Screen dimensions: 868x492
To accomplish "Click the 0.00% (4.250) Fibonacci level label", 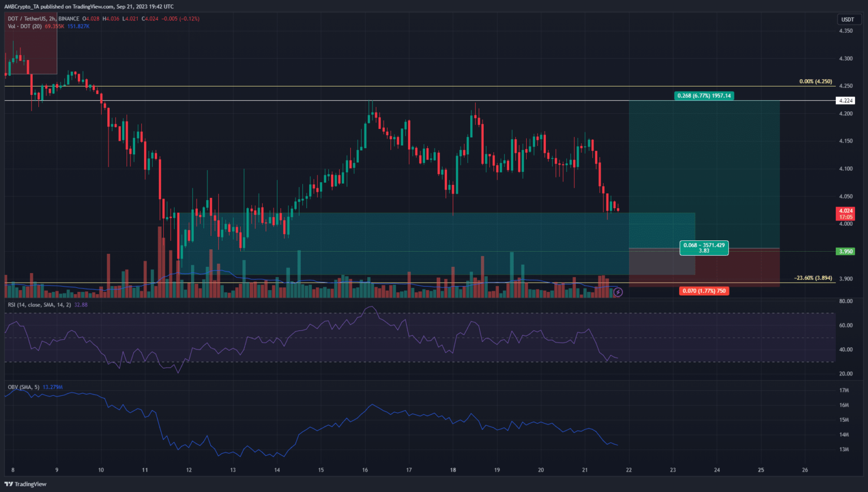I will [x=815, y=81].
